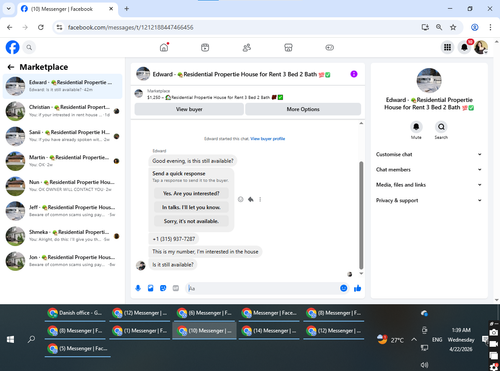Select the (10) Messenger | Facebook browser tab
This screenshot has height=371, width=500.
click(x=67, y=9)
